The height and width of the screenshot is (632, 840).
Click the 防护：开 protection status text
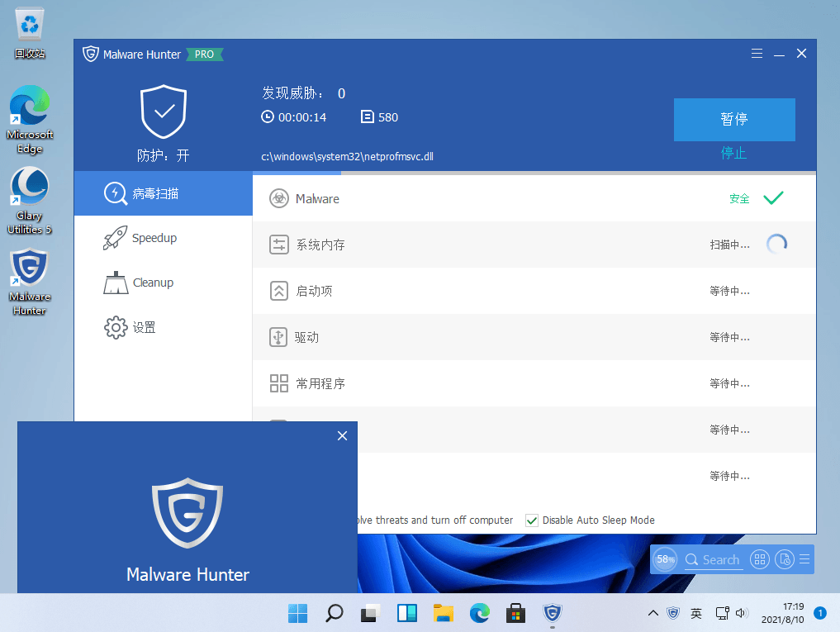164,155
